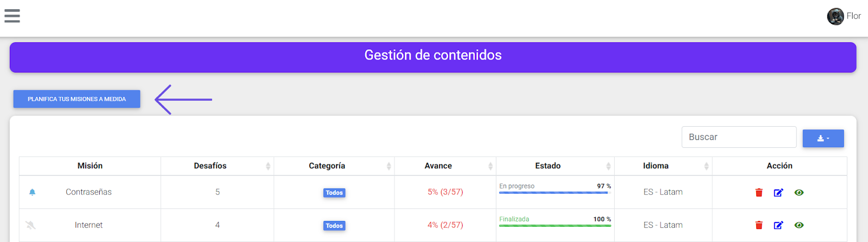This screenshot has width=868, height=242.
Task: Click the Todos badge in Contraseñas row
Action: pyautogui.click(x=334, y=193)
